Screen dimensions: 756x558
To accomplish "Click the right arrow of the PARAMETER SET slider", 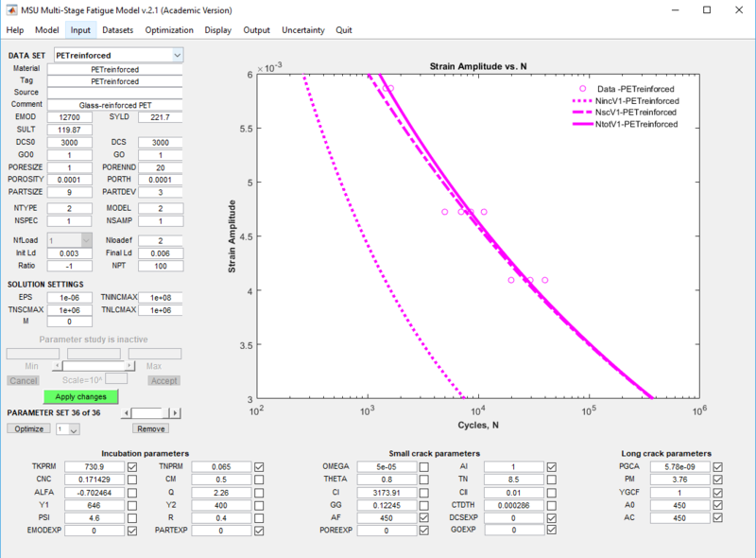I will (x=175, y=412).
